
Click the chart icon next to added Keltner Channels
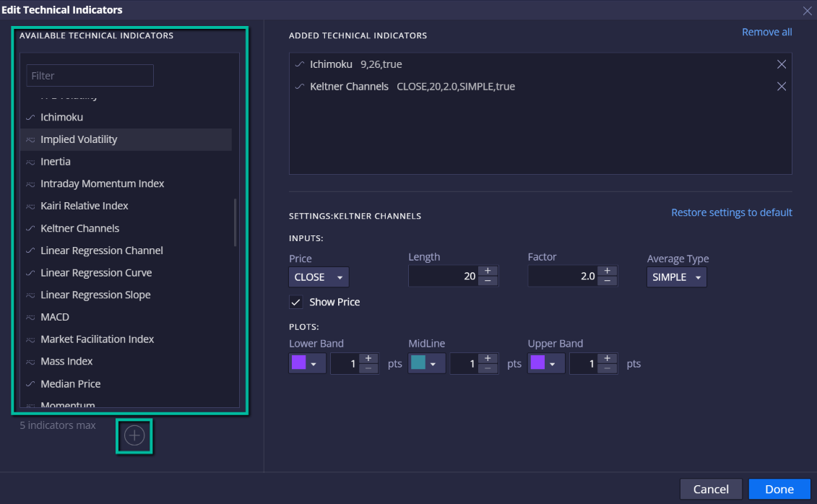[300, 87]
